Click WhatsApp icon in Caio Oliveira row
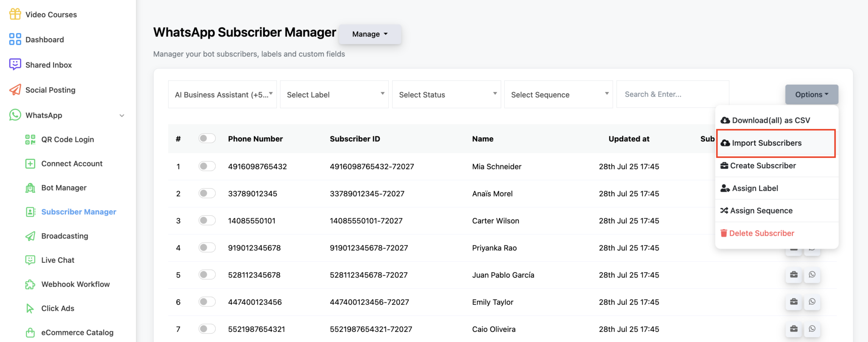 point(812,329)
